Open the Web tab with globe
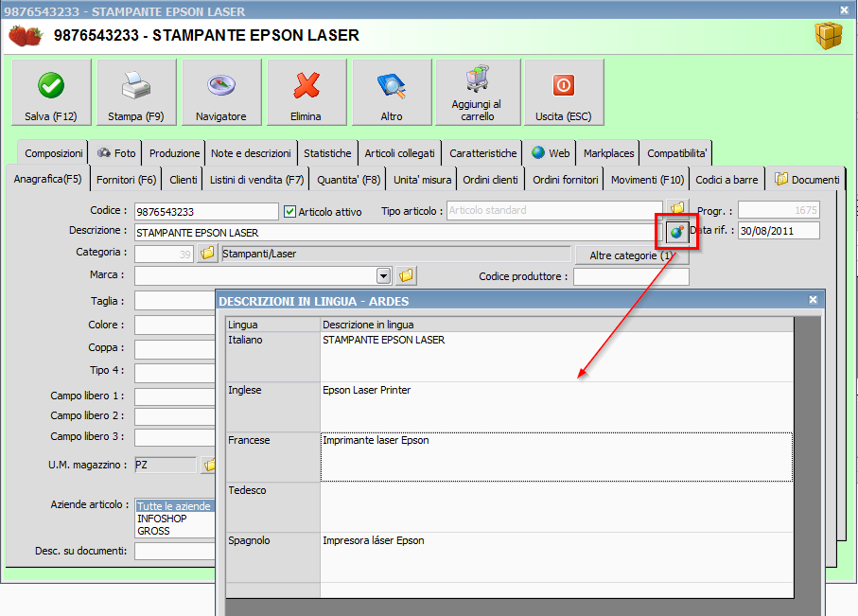This screenshot has height=616, width=858. pyautogui.click(x=551, y=153)
